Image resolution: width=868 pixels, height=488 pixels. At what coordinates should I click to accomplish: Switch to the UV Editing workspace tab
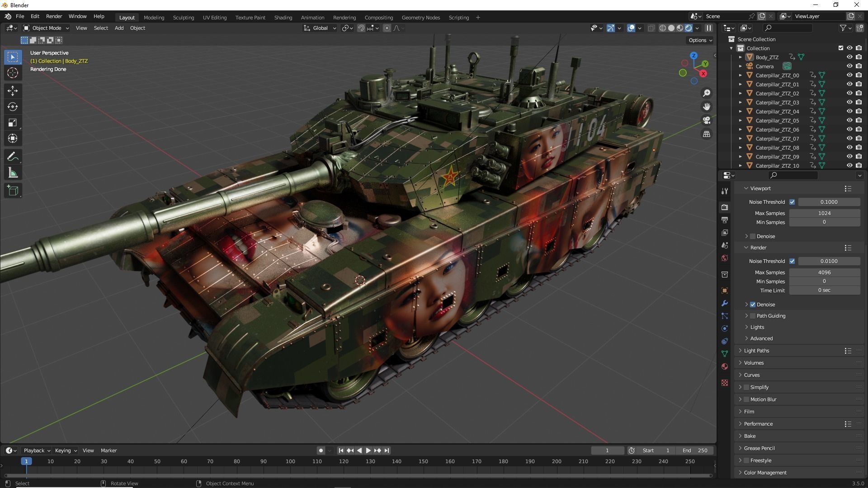click(215, 18)
